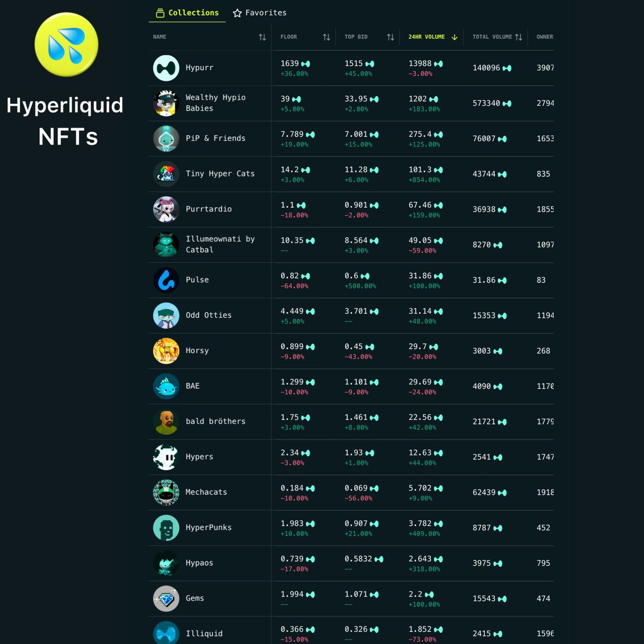Click Purrtardio floor change -18.00%

click(295, 215)
